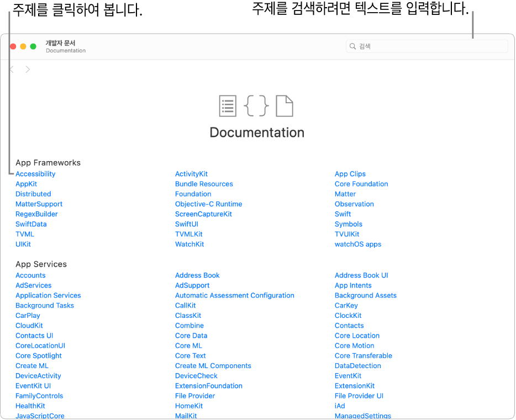The image size is (516, 420).
Task: Select the TVMLKit link
Action: pyautogui.click(x=189, y=235)
